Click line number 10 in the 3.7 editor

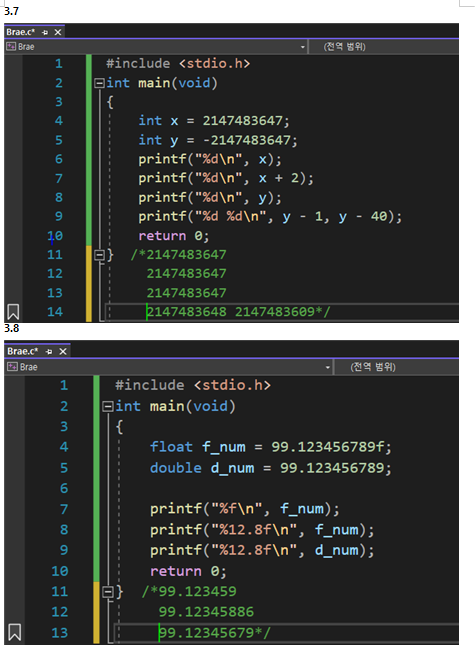pos(55,236)
